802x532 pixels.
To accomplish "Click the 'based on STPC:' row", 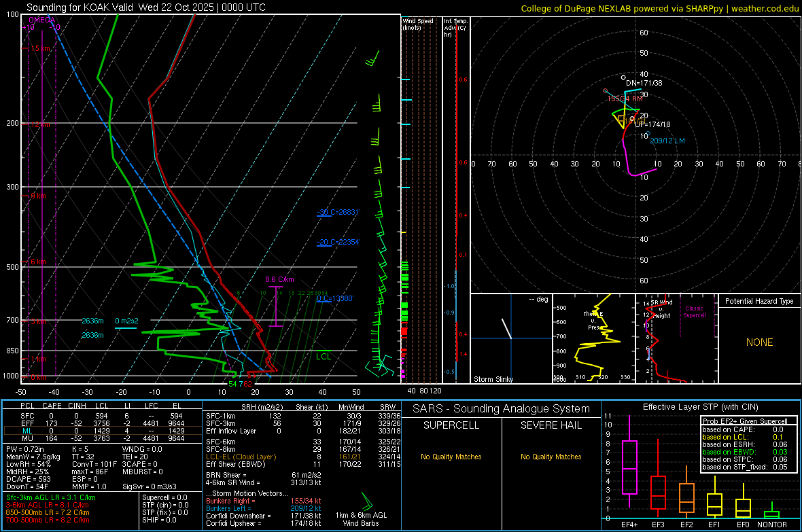I will tap(745, 459).
